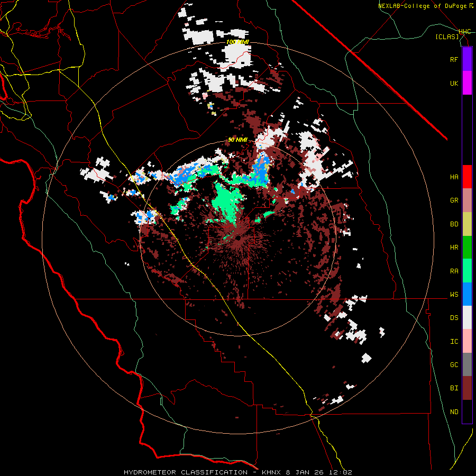The height and width of the screenshot is (476, 476).
Task: Click the BI legend label
Action: (454, 388)
